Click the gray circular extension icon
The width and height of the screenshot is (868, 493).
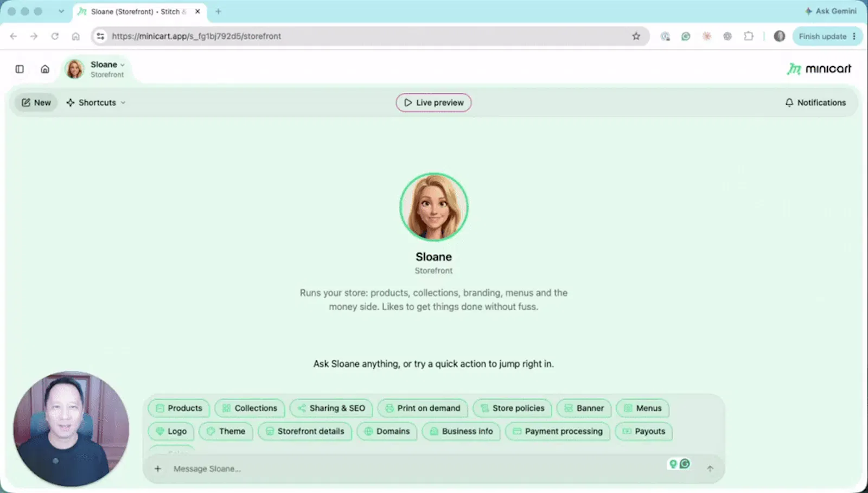click(x=727, y=36)
